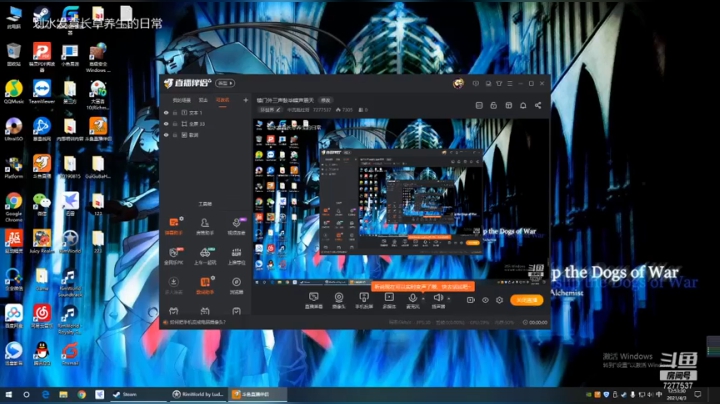Add a multimedia source from bottom toolbar
Viewport: 720px width, 404px height.
389,300
